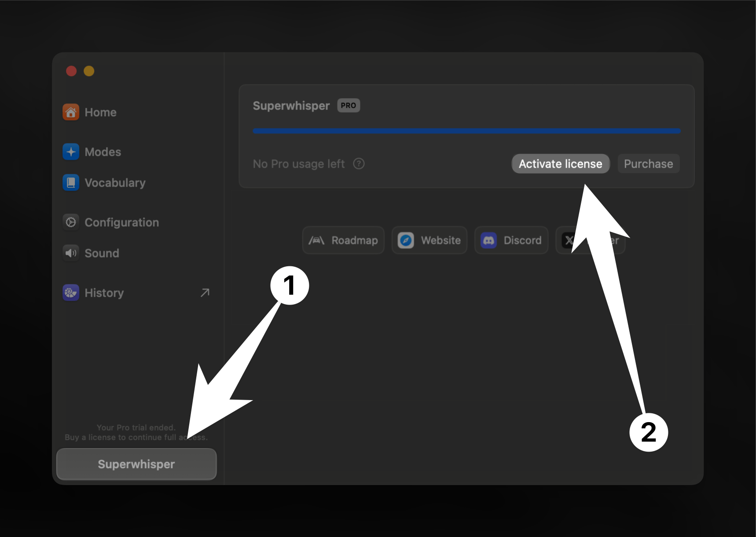Click the Roadmap road icon
756x537 pixels.
[x=316, y=240]
